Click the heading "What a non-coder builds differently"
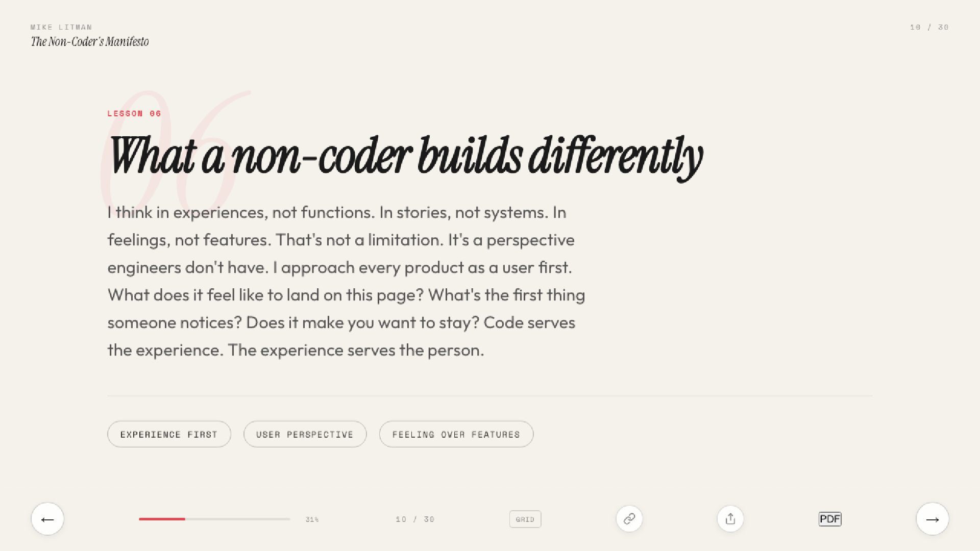 tap(406, 156)
